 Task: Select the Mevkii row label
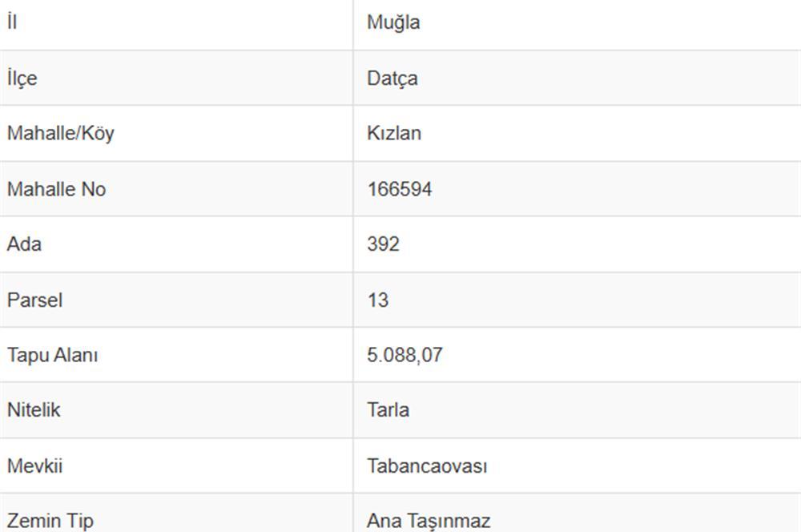point(34,466)
